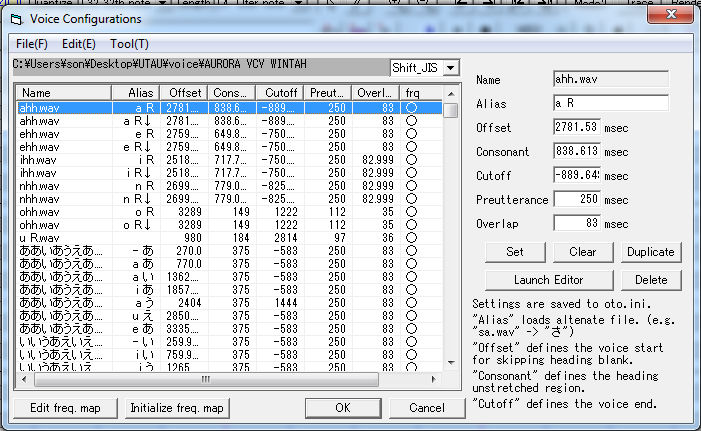This screenshot has width=701, height=431.
Task: Click Initialize freq. map button
Action: pos(176,408)
